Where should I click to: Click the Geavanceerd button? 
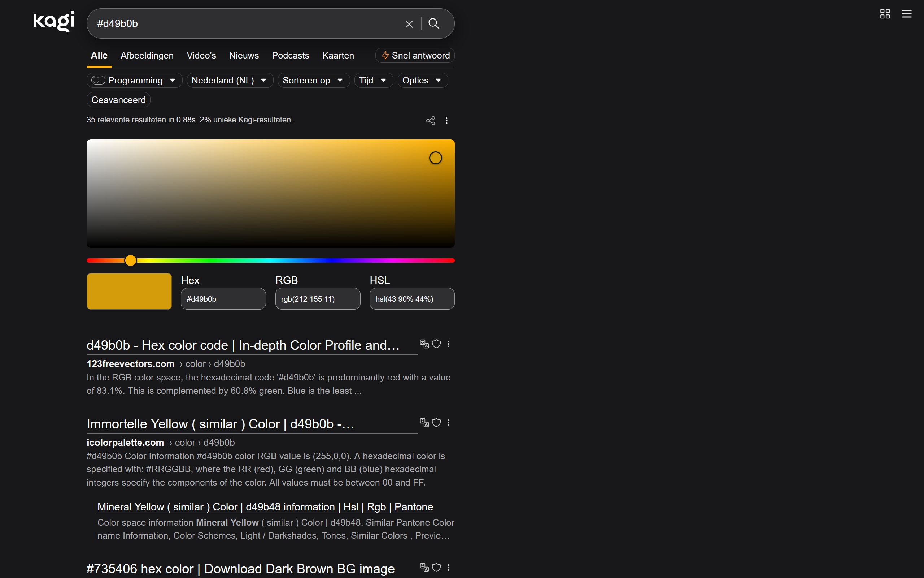118,100
